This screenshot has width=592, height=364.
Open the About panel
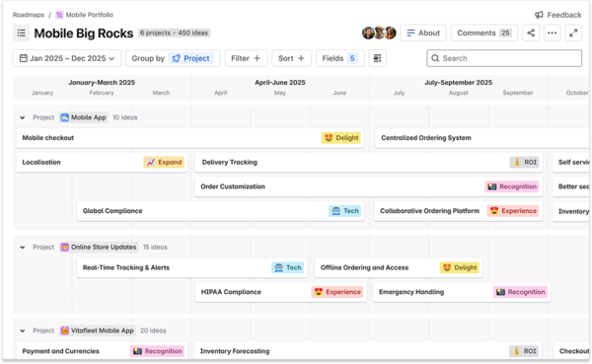tap(423, 33)
